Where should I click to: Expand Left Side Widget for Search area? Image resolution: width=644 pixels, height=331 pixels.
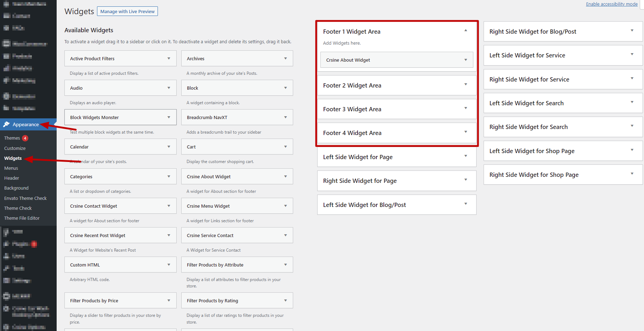[x=632, y=102]
